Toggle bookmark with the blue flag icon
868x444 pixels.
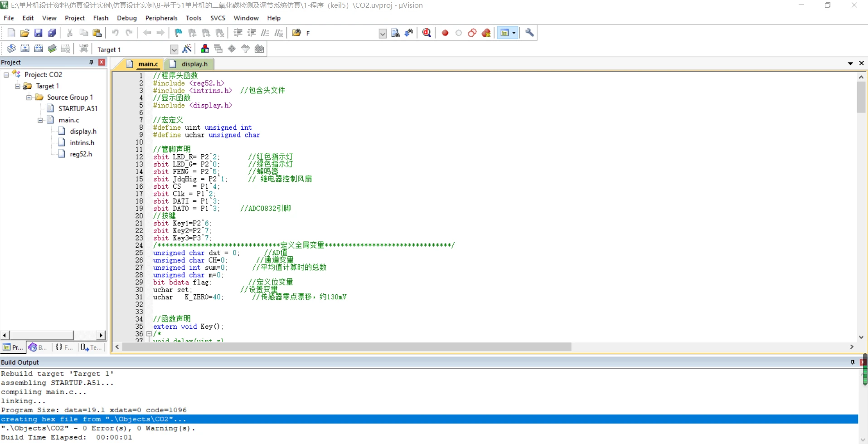tap(178, 33)
